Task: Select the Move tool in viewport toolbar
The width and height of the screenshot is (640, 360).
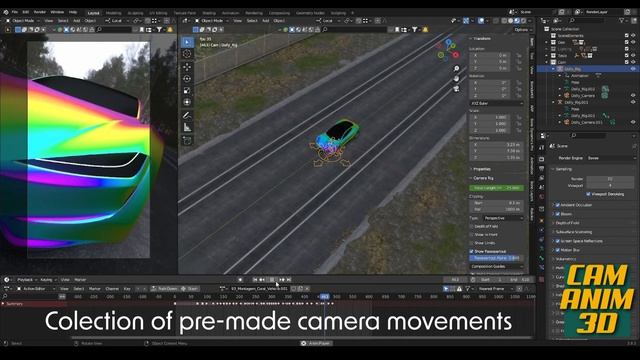Action: pyautogui.click(x=187, y=67)
